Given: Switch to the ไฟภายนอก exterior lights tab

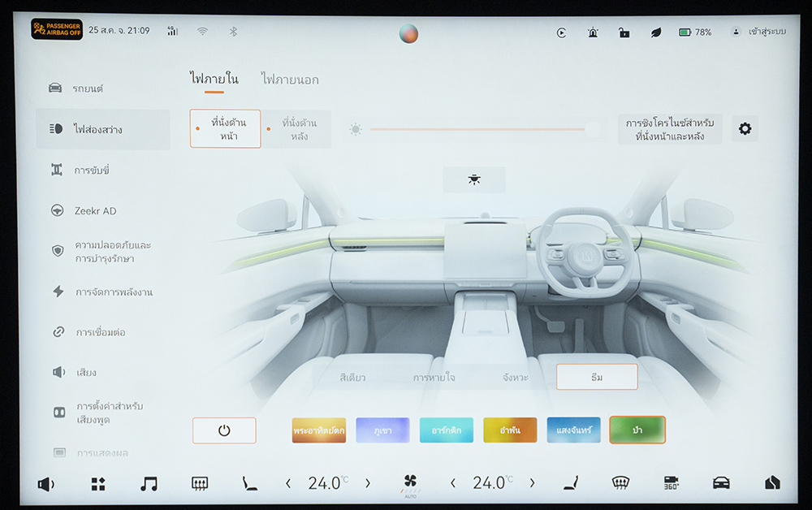Looking at the screenshot, I should click(290, 80).
